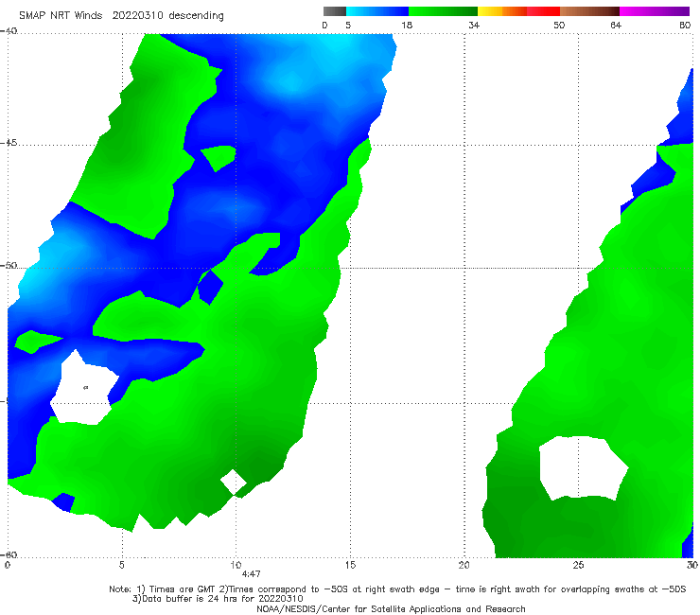
Task: Click the latitude label '-50'
Action: [9, 266]
